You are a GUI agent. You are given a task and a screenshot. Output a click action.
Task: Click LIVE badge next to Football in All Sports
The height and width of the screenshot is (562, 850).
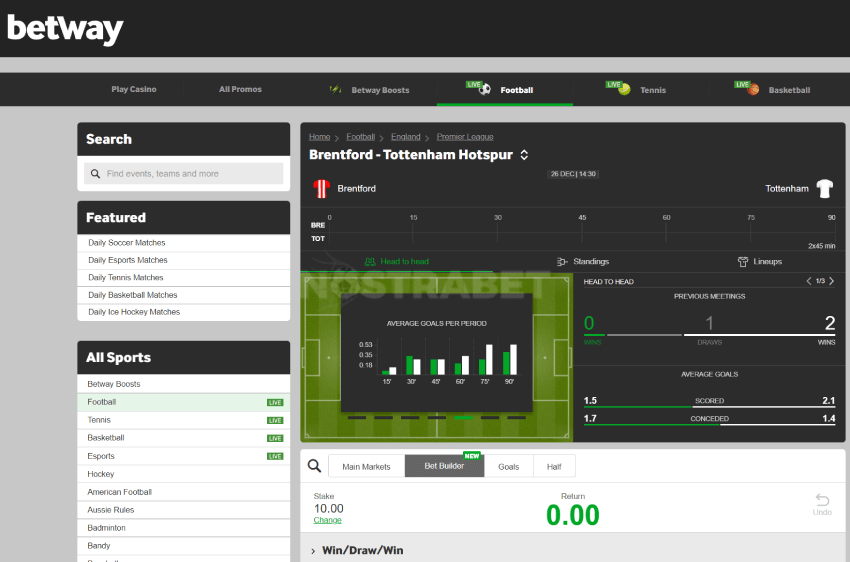(x=275, y=403)
